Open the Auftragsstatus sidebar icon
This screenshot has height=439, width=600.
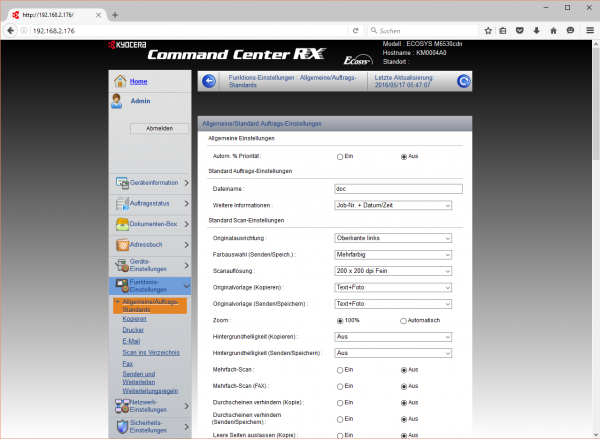123,204
